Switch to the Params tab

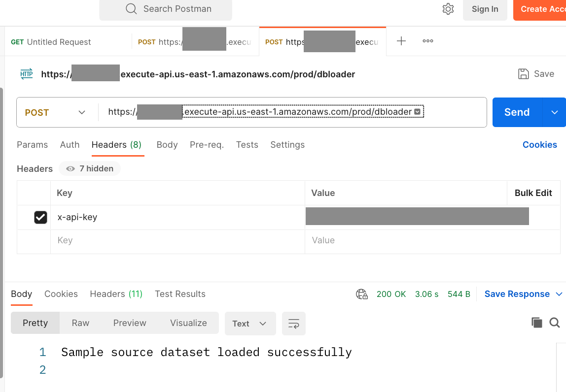click(32, 145)
